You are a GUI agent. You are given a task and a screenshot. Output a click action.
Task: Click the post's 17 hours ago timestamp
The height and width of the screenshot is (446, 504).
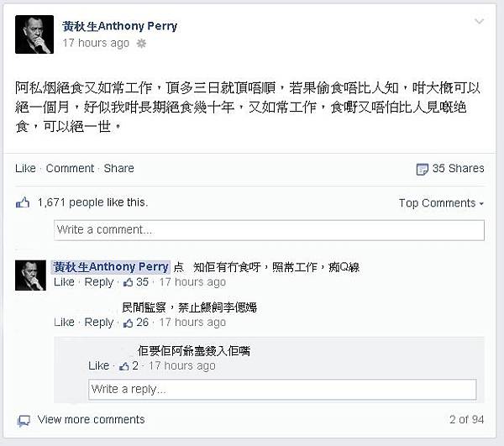pyautogui.click(x=96, y=43)
